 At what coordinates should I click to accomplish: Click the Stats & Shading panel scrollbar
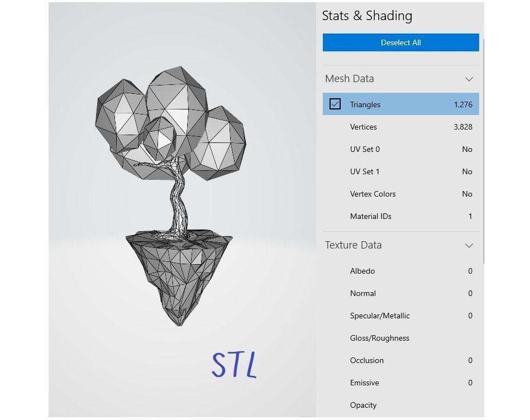pos(483,151)
